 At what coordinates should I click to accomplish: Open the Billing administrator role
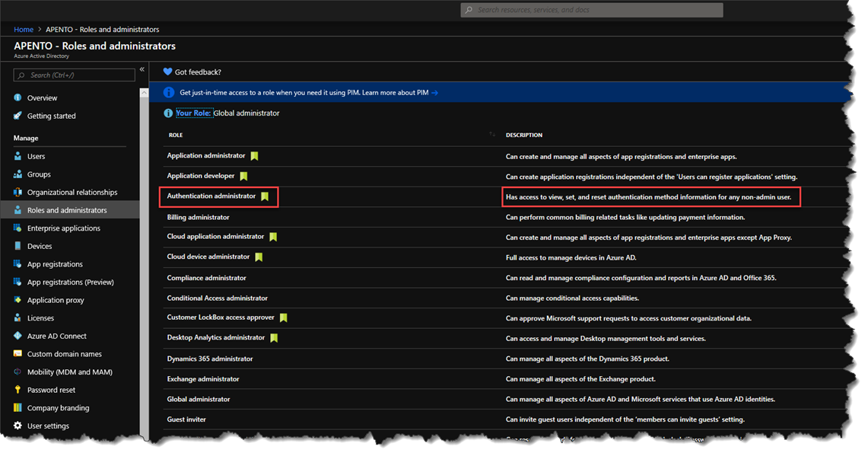point(199,217)
